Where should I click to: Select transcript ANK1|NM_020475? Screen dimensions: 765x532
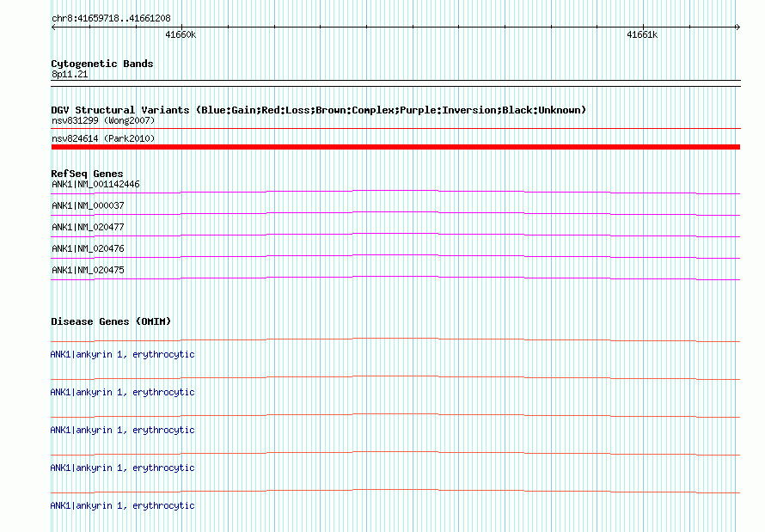[88, 270]
